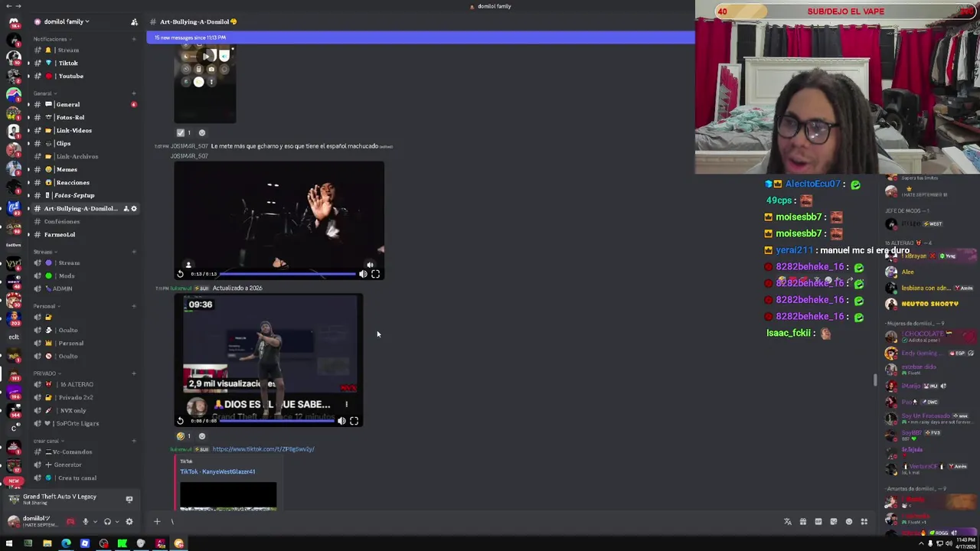This screenshot has height=551, width=980.
Task: Toggle headphones deafen in user panel
Action: click(x=107, y=522)
